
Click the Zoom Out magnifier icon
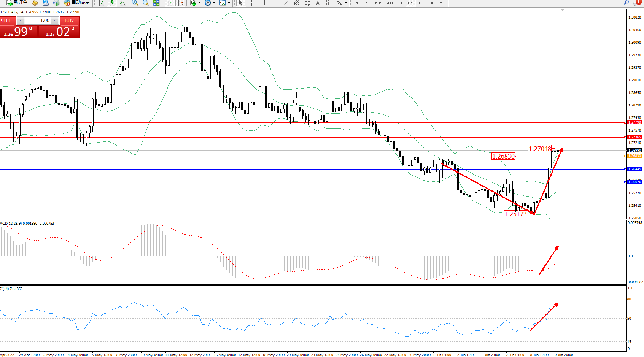click(145, 3)
